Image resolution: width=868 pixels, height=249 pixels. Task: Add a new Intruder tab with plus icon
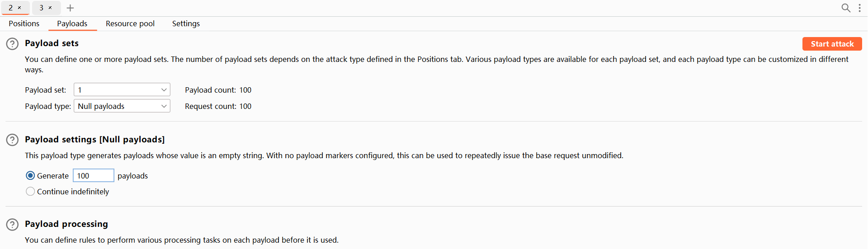[70, 8]
